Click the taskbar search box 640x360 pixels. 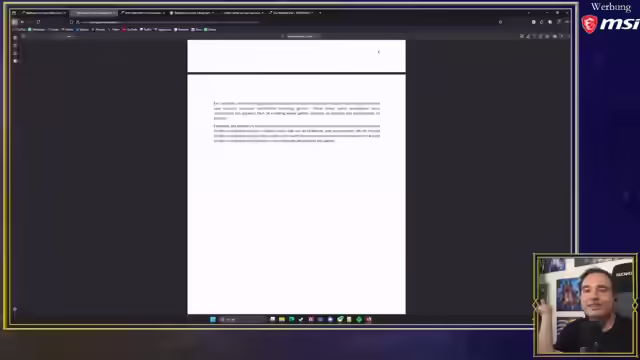tap(242, 319)
